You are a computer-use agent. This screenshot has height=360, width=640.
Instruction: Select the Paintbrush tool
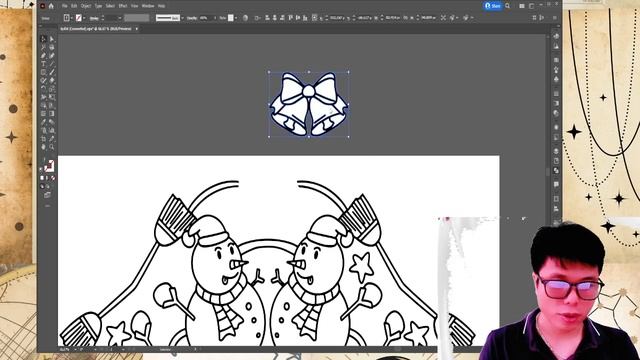point(52,72)
